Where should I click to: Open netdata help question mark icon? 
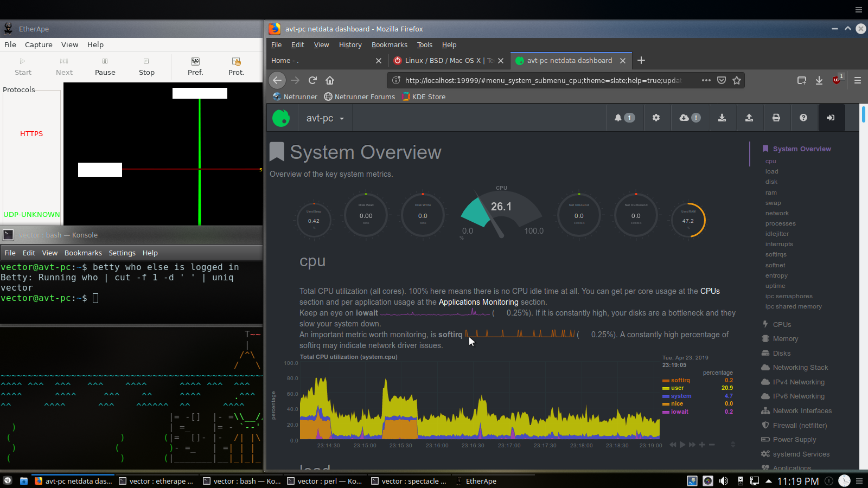pyautogui.click(x=803, y=118)
